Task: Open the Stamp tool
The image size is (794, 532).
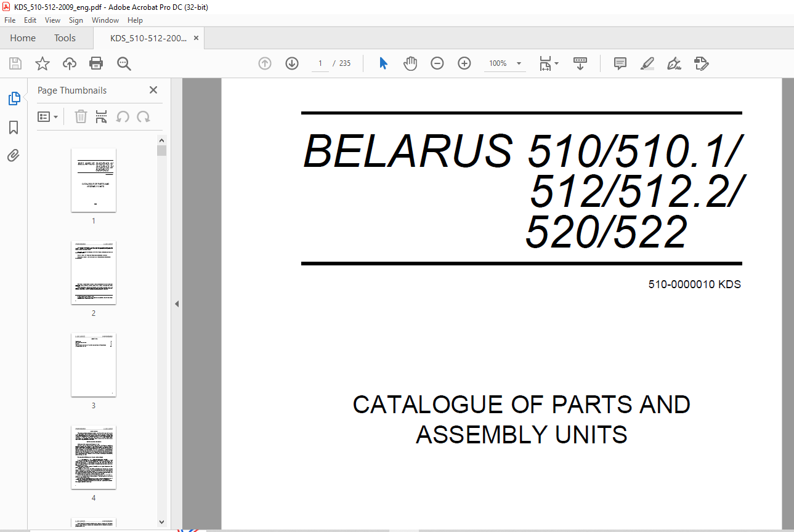Action: [702, 63]
